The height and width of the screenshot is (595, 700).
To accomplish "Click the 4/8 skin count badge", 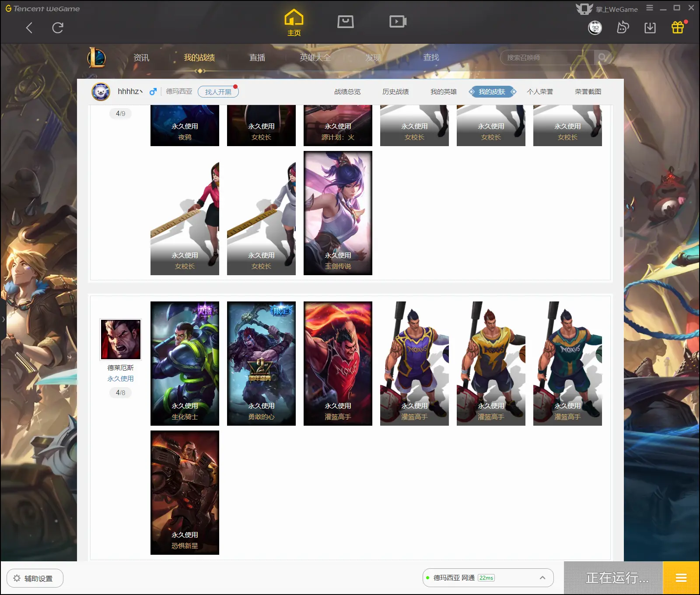I will click(121, 392).
